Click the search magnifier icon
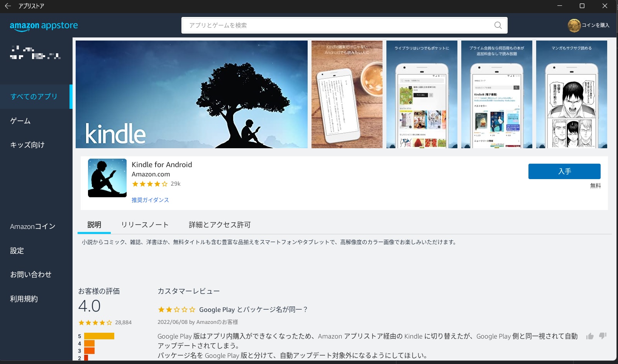 tap(498, 25)
